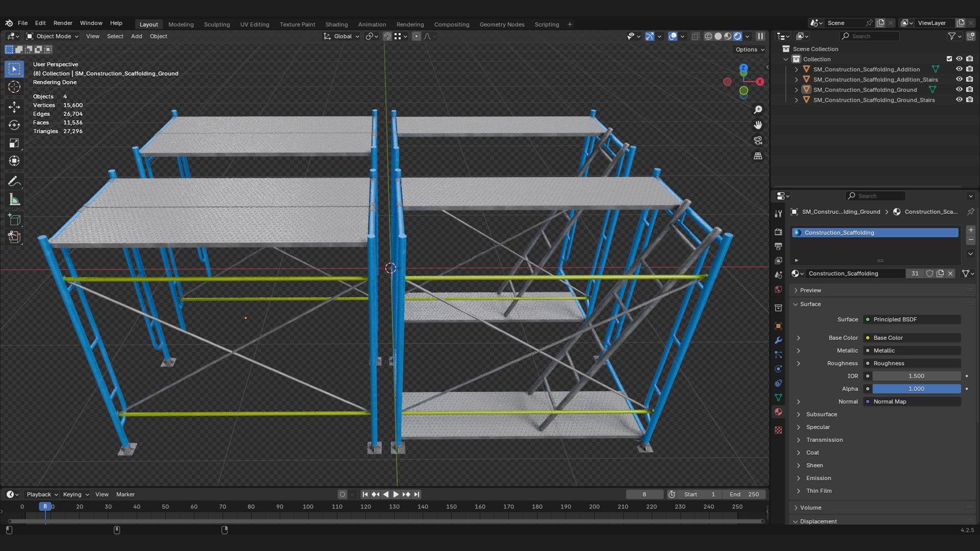Click the Options button in viewport
Screen dimensions: 980x551
pyautogui.click(x=750, y=49)
